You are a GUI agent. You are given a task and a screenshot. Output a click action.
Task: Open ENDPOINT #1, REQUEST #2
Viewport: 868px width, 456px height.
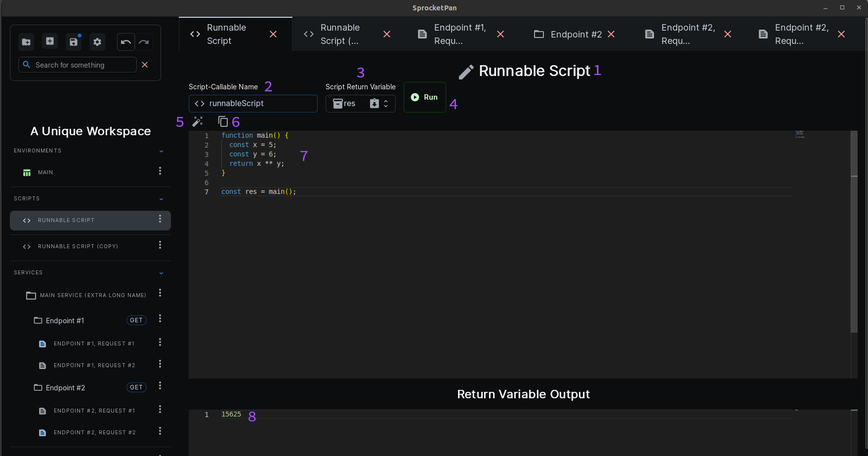(94, 365)
